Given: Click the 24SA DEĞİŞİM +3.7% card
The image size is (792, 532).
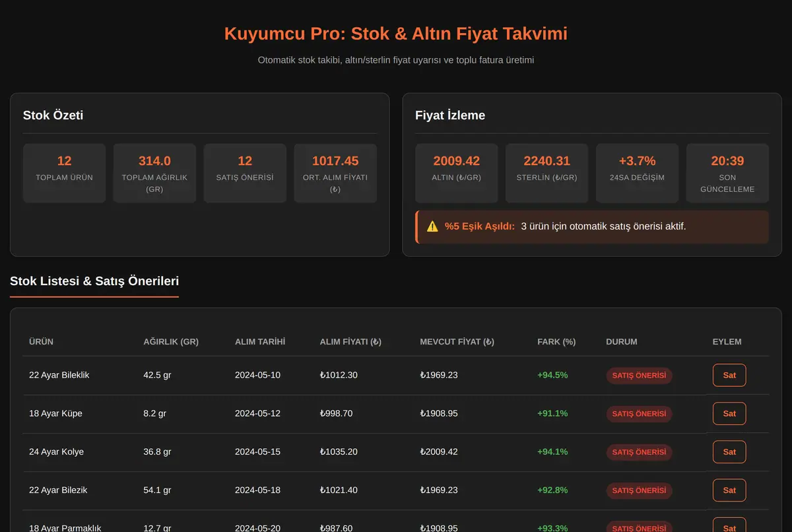Looking at the screenshot, I should tap(637, 173).
